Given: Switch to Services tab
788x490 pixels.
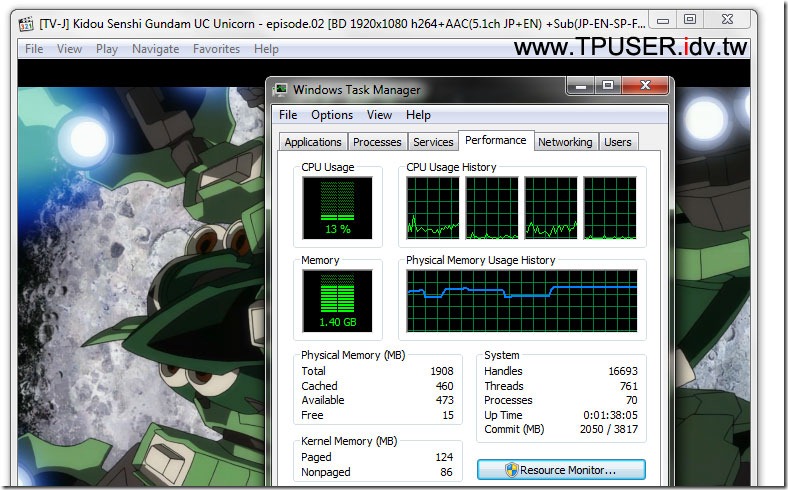Looking at the screenshot, I should [433, 142].
